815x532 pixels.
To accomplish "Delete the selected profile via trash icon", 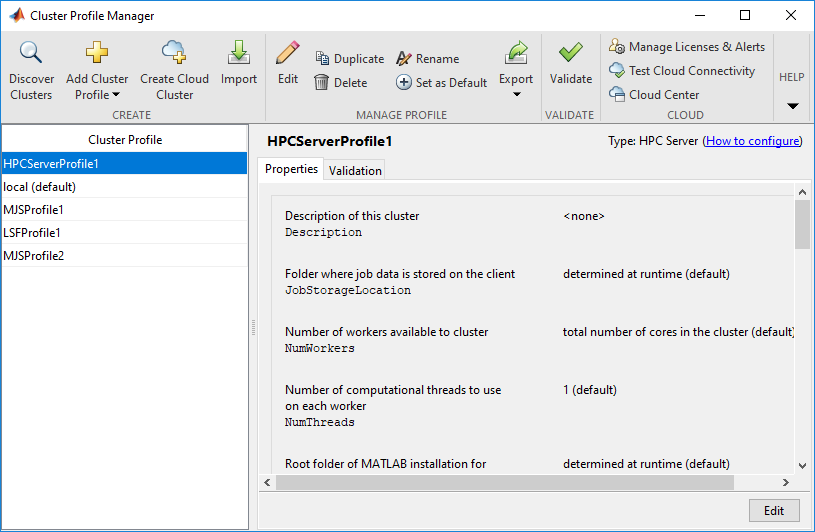I will [x=322, y=83].
